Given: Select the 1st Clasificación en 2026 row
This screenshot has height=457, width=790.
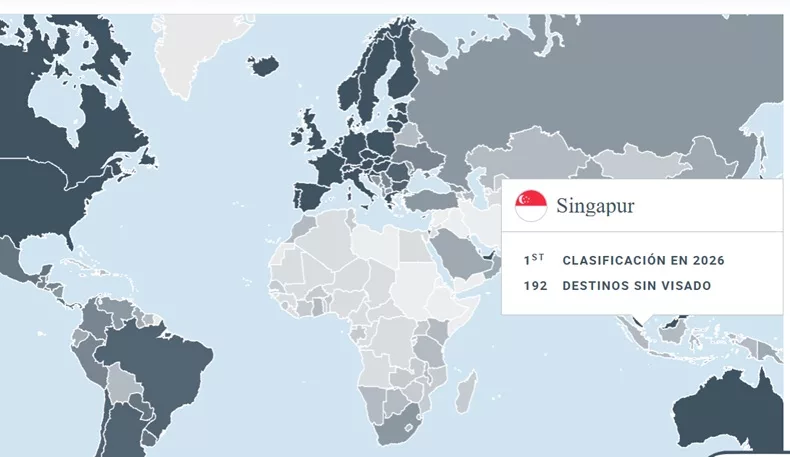Looking at the screenshot, I should pyautogui.click(x=624, y=260).
